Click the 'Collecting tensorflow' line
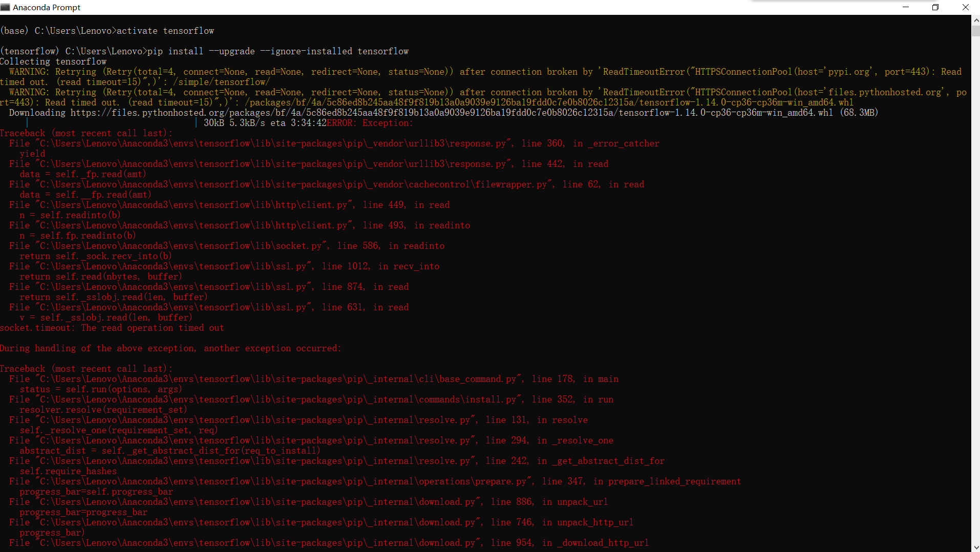The width and height of the screenshot is (980, 552). [53, 61]
